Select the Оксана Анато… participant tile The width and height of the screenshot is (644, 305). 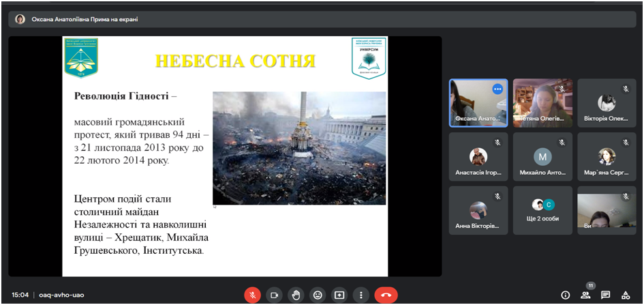(x=478, y=103)
